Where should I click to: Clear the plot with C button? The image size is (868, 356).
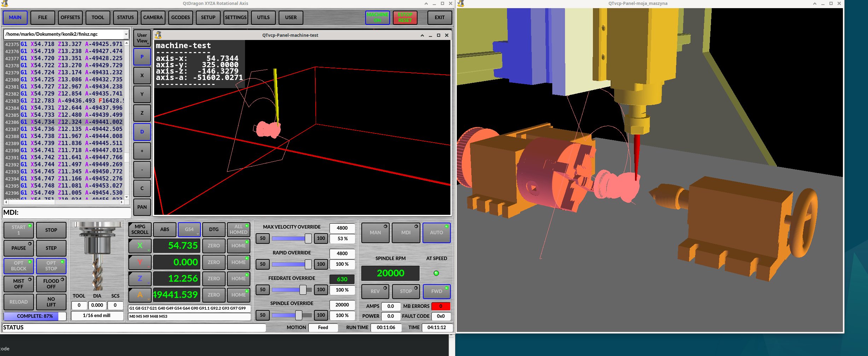(x=142, y=188)
